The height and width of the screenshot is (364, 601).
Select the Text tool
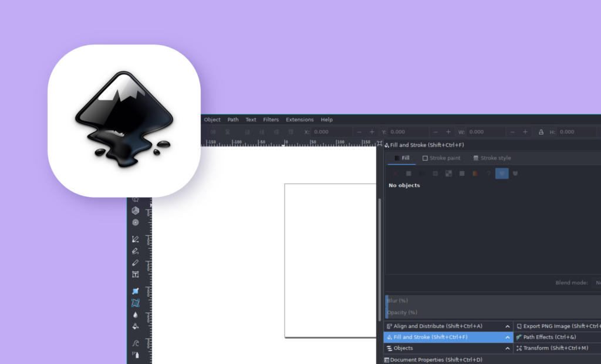[136, 274]
